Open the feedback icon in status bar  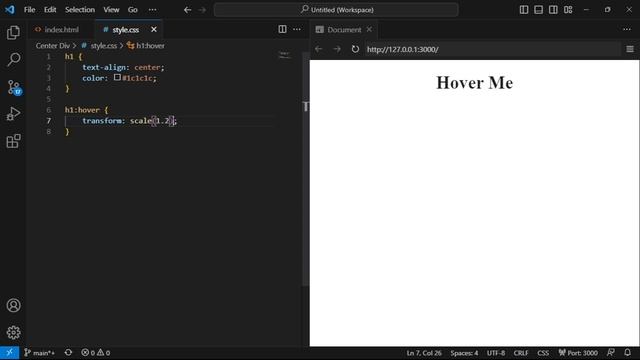611,353
